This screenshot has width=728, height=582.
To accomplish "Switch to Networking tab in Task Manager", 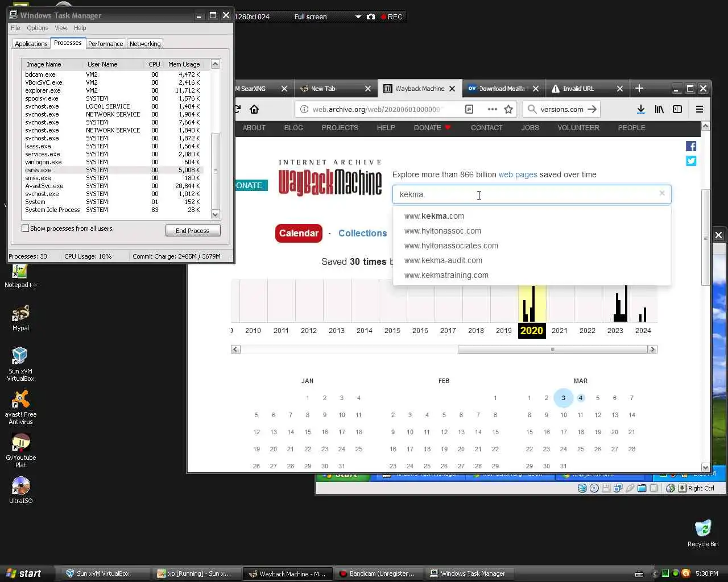I will (145, 44).
